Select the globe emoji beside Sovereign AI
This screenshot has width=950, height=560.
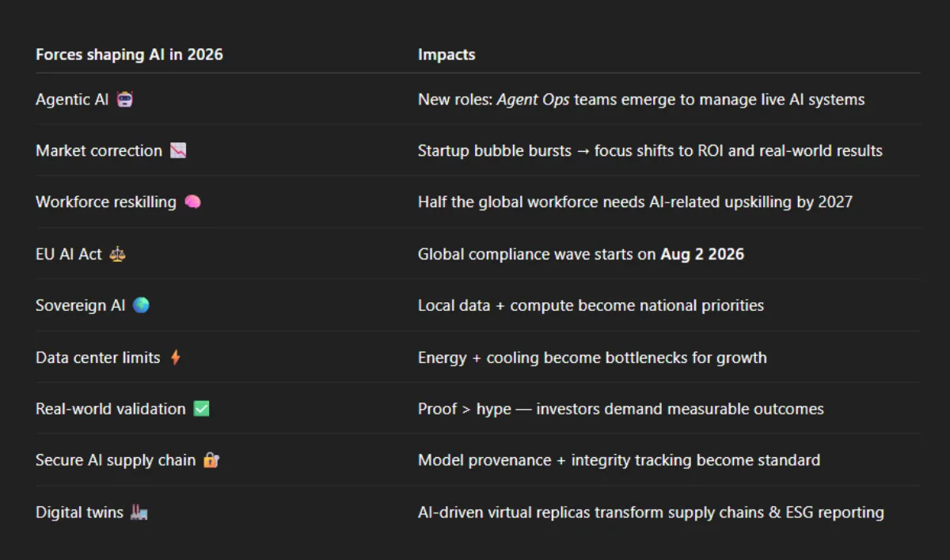141,305
